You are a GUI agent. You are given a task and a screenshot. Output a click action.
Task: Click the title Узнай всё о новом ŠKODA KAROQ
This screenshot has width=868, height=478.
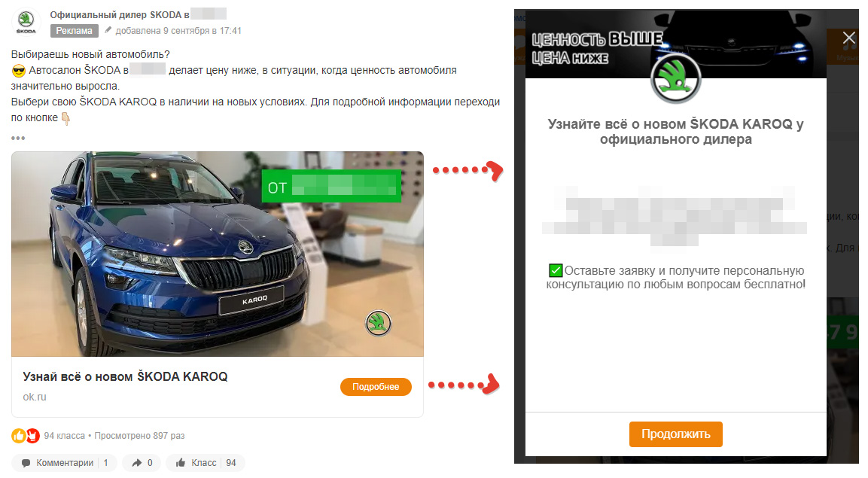pos(125,377)
